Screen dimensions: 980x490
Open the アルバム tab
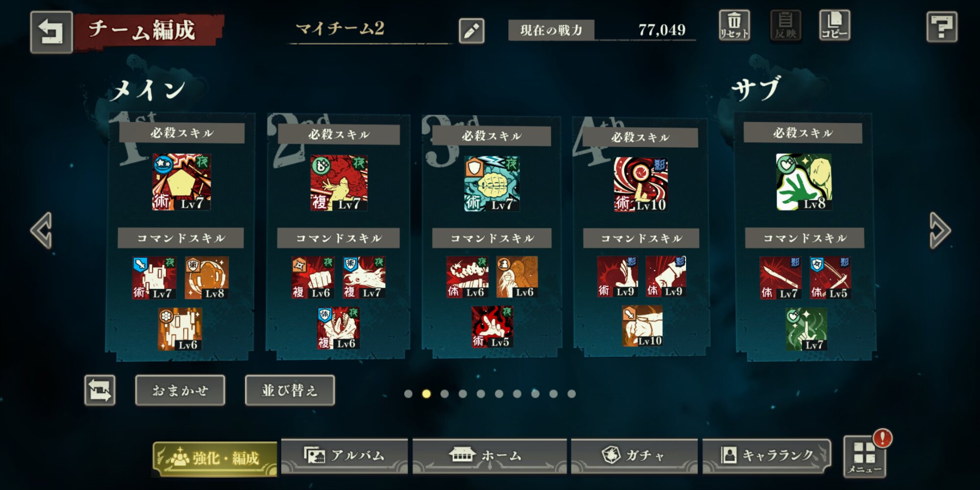[x=344, y=456]
